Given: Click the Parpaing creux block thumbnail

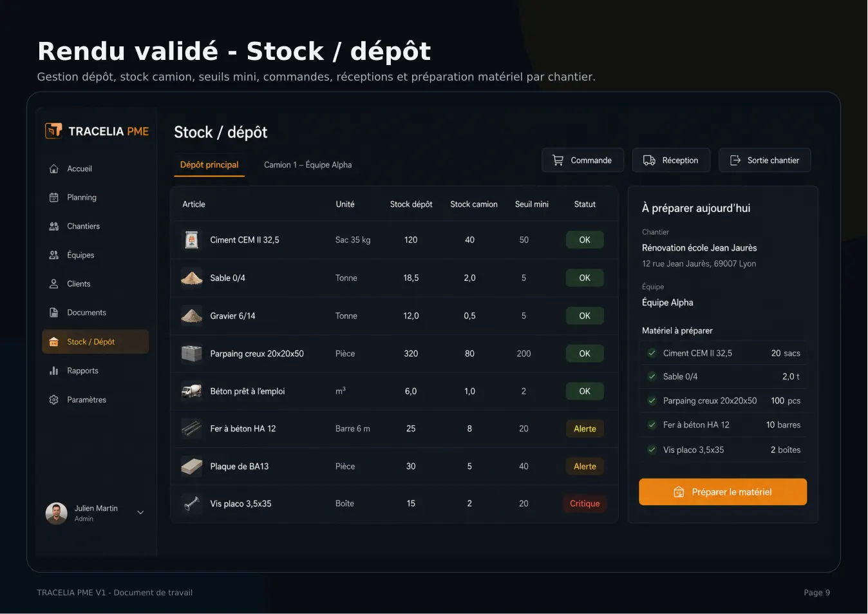Looking at the screenshot, I should point(191,354).
